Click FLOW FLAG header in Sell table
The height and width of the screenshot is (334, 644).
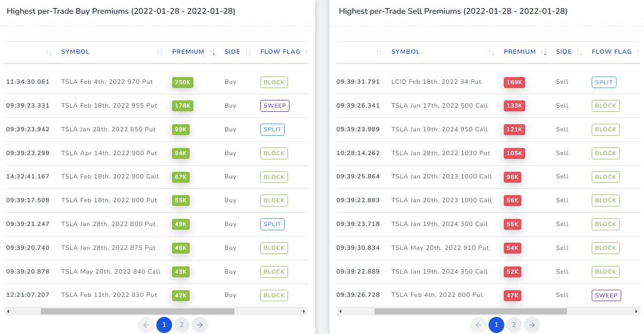click(612, 52)
